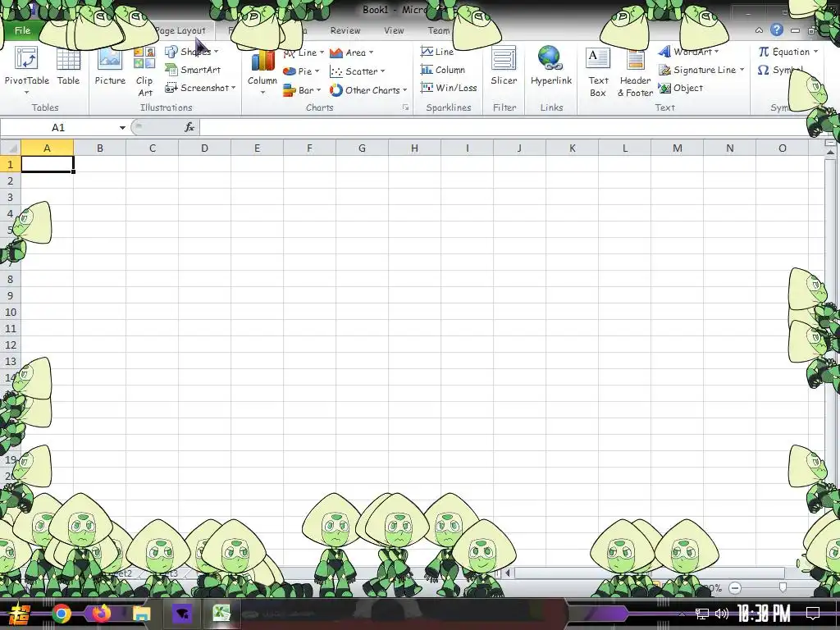
Task: Open Firefox from taskbar
Action: pyautogui.click(x=101, y=614)
